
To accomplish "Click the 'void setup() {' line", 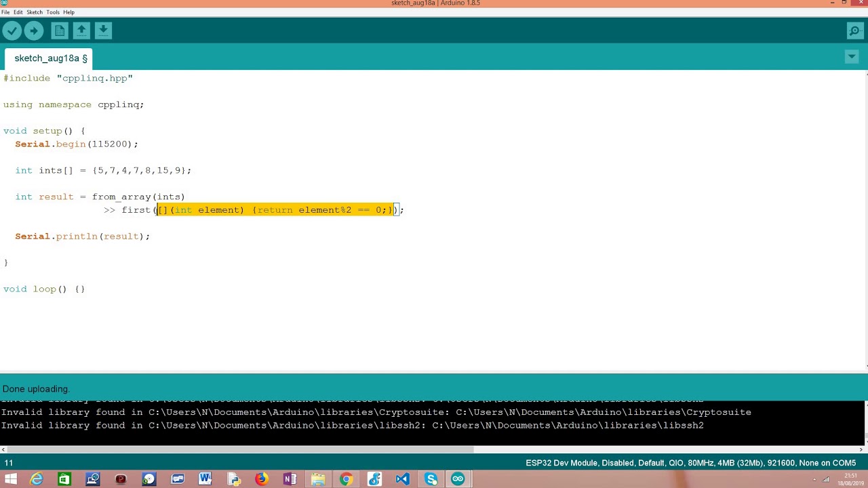I will click(44, 131).
